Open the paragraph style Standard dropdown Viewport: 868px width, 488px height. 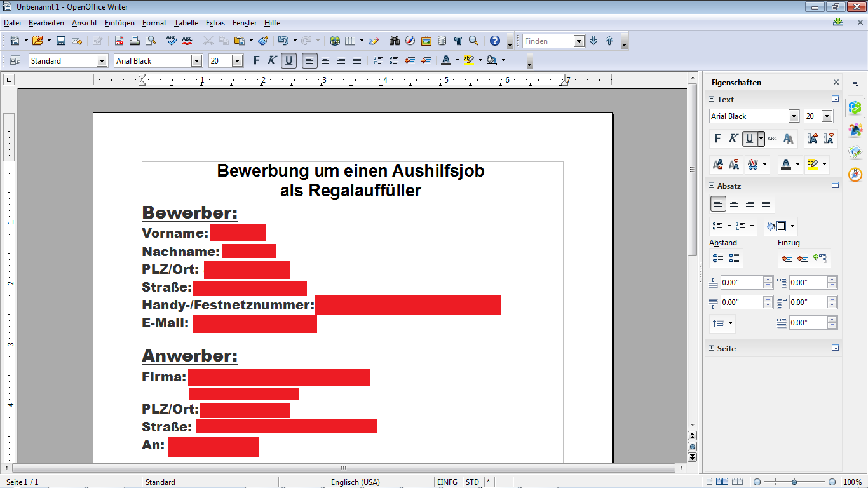102,61
